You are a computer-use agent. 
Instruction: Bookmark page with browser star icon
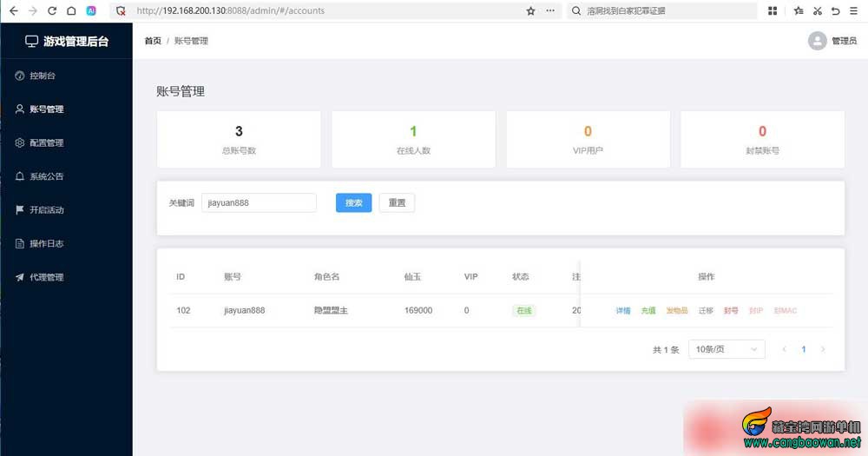[530, 10]
